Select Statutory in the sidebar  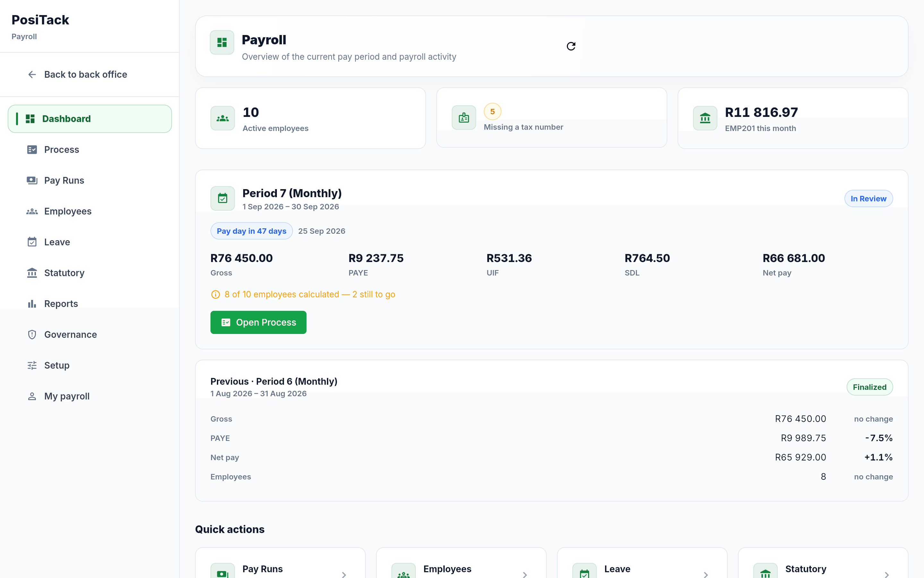(x=90, y=273)
